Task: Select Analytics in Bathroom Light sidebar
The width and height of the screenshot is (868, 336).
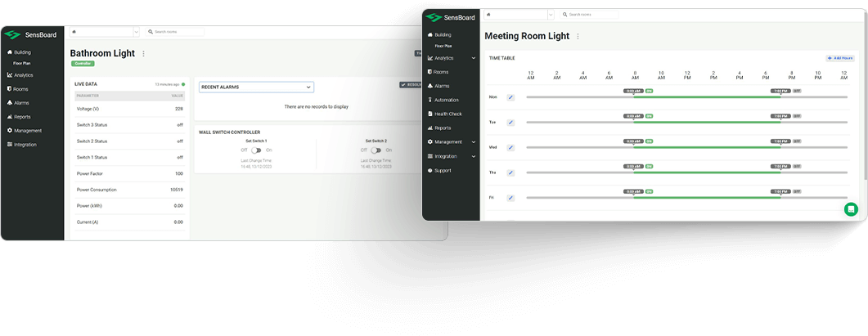Action: 20,74
